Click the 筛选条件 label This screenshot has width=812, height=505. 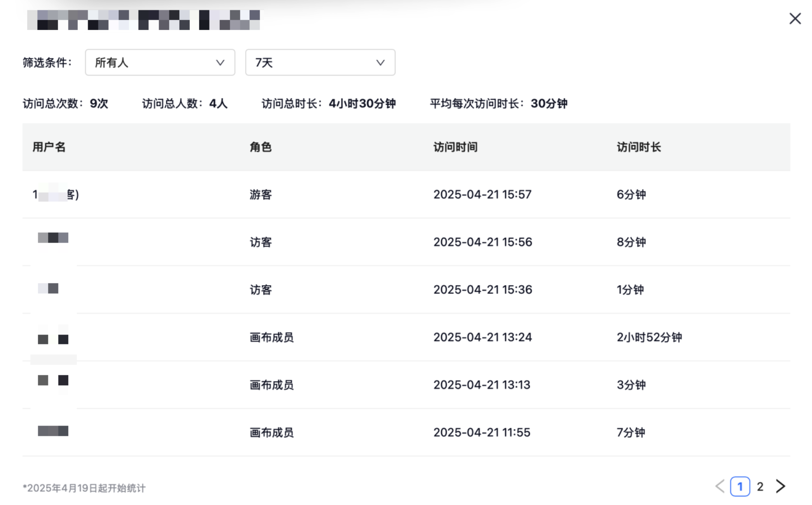pos(47,63)
